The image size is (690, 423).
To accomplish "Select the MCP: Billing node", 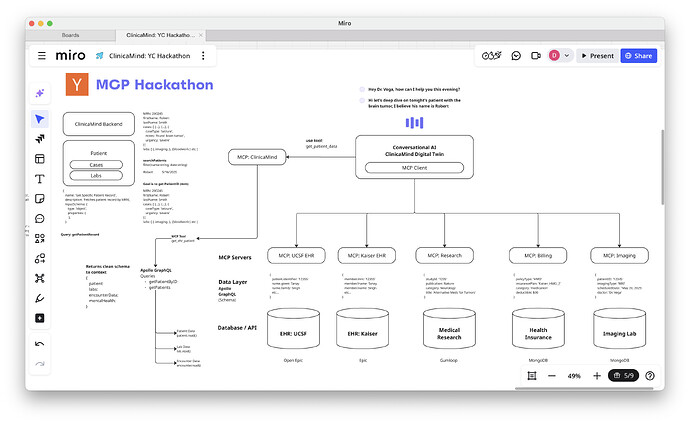I will coord(538,255).
